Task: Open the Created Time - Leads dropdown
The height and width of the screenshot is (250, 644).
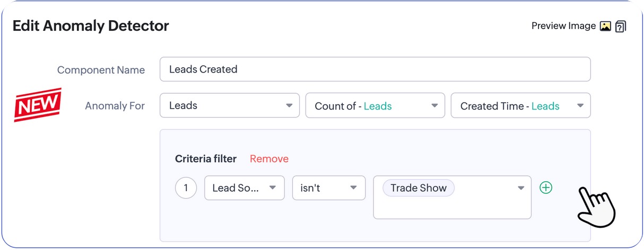Action: [520, 106]
